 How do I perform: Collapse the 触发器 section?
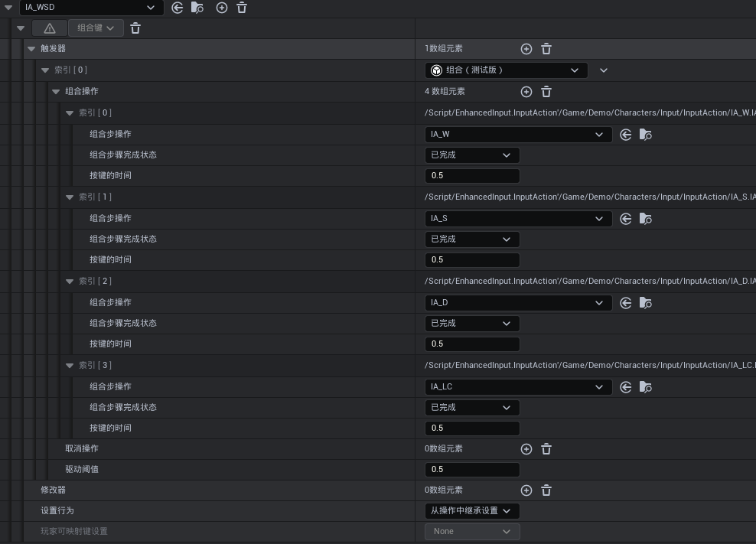click(31, 49)
